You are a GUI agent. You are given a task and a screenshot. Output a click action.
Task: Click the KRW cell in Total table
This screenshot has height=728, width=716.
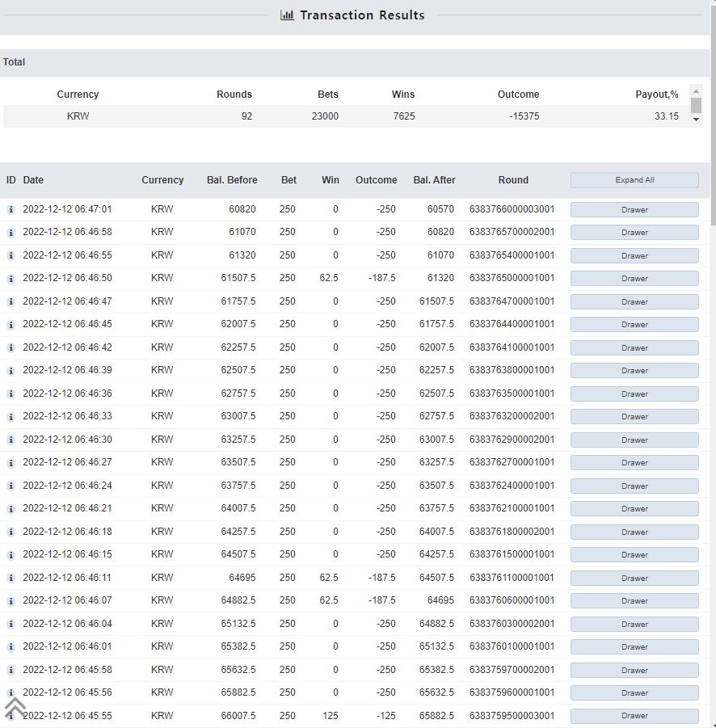[x=78, y=116]
